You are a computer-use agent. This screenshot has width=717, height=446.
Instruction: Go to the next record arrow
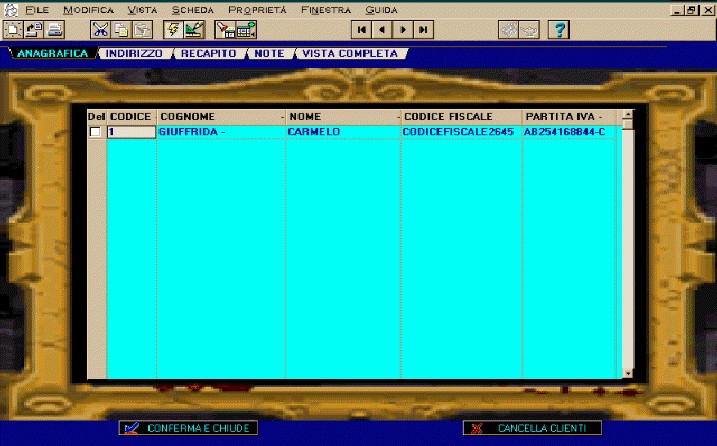point(403,30)
